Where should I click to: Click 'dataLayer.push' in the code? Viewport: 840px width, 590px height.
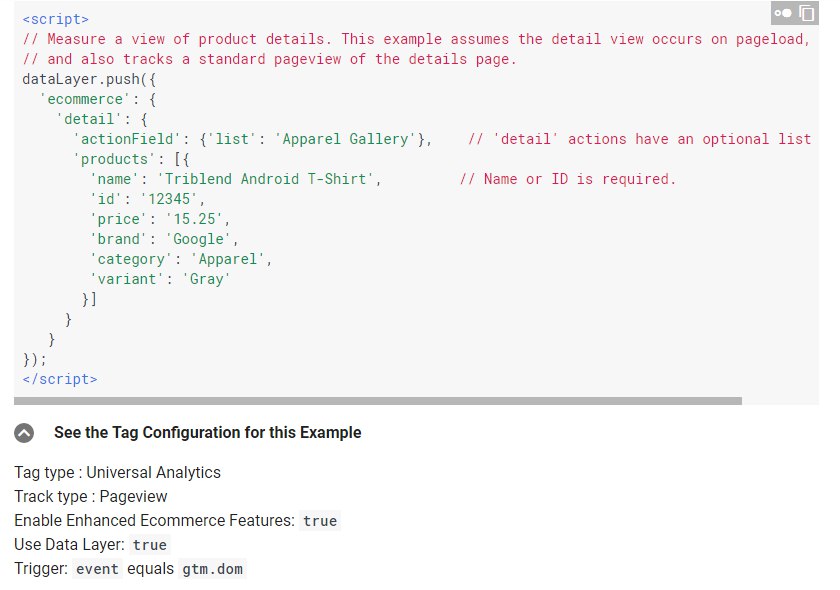pyautogui.click(x=81, y=79)
